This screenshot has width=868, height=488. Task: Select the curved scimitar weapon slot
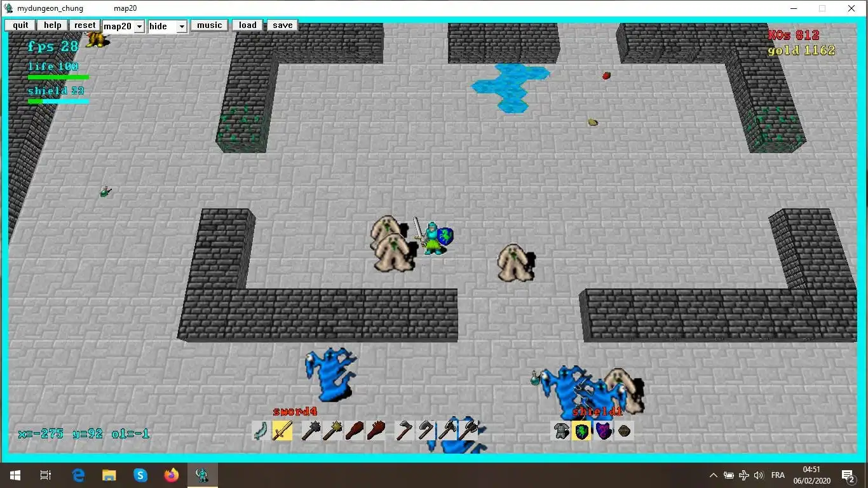point(261,431)
